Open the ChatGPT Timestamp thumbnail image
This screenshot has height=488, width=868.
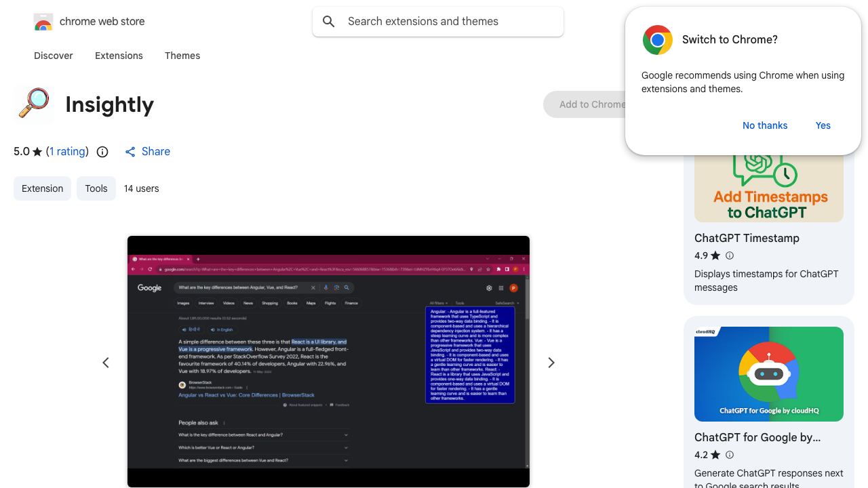[x=769, y=188]
